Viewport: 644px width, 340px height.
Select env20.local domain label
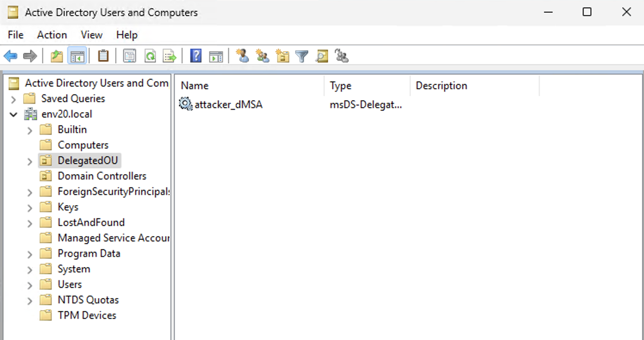(x=67, y=114)
